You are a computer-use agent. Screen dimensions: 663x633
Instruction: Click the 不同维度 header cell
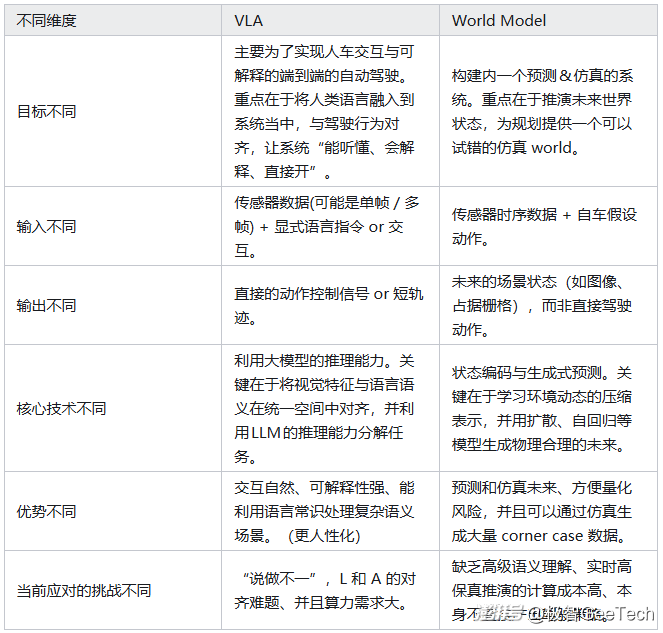click(x=46, y=20)
